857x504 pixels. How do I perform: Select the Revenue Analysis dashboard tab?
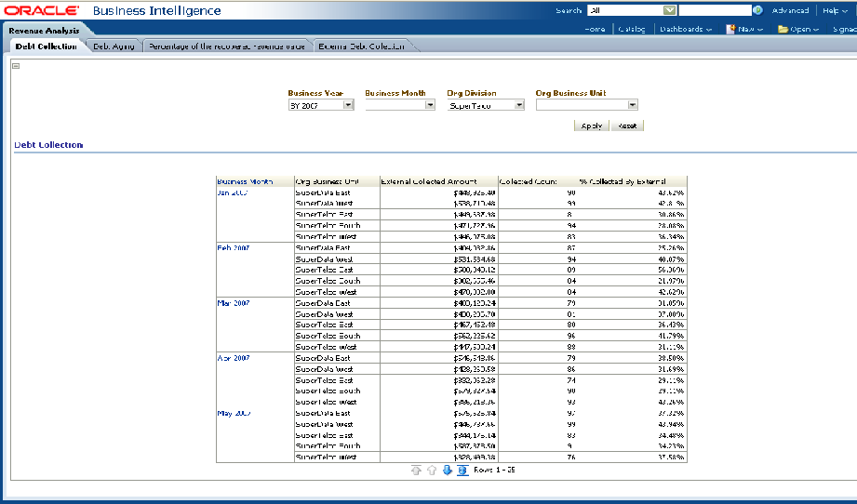[x=44, y=31]
